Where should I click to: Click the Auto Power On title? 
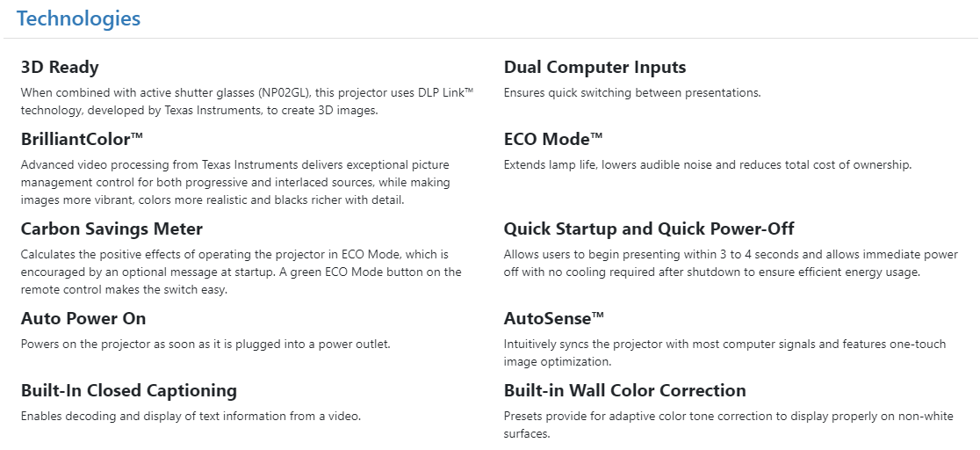click(83, 318)
